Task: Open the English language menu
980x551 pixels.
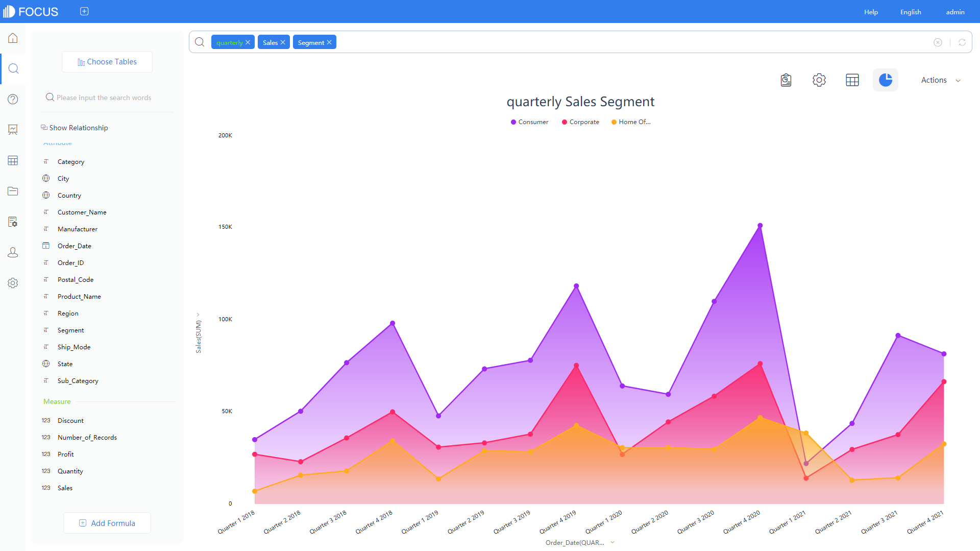Action: pyautogui.click(x=910, y=12)
